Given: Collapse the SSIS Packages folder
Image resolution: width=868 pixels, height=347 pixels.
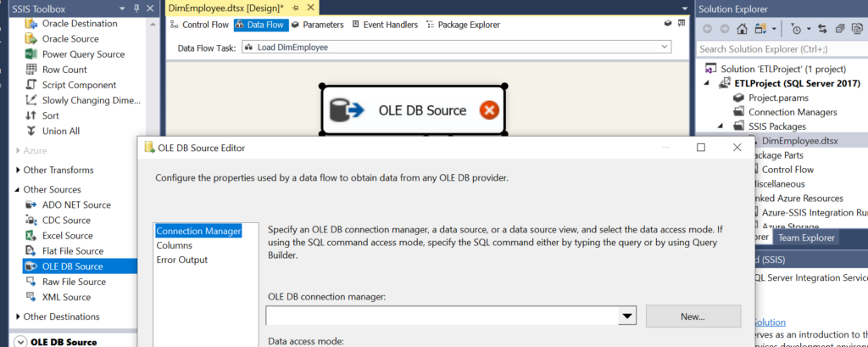Looking at the screenshot, I should (x=722, y=126).
